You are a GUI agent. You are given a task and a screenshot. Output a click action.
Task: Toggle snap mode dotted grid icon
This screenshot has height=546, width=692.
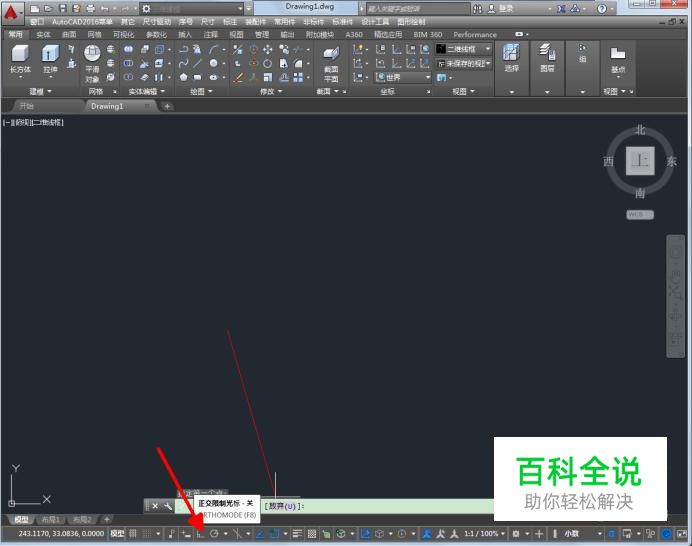pyautogui.click(x=147, y=534)
